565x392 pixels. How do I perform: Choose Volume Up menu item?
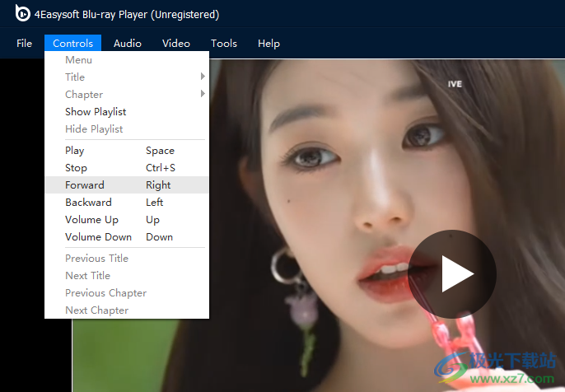(x=127, y=219)
